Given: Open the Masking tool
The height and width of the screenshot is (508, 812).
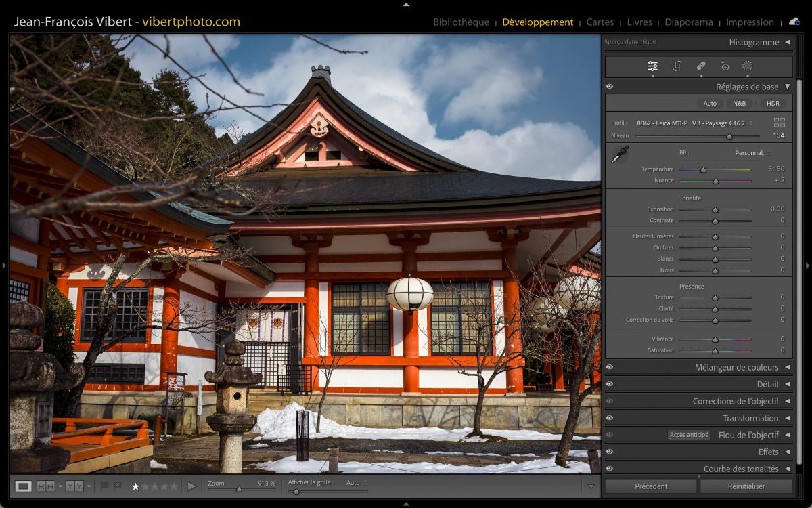Looking at the screenshot, I should tap(747, 66).
